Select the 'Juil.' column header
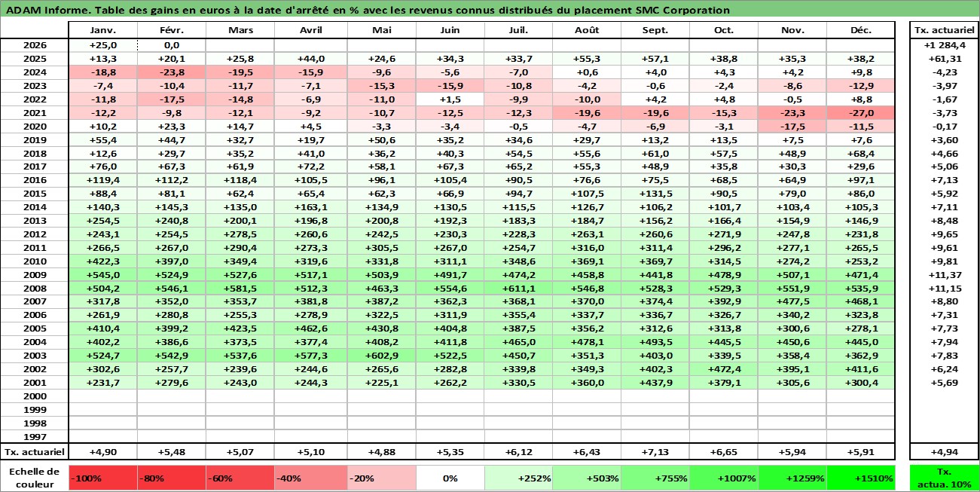 pos(518,30)
